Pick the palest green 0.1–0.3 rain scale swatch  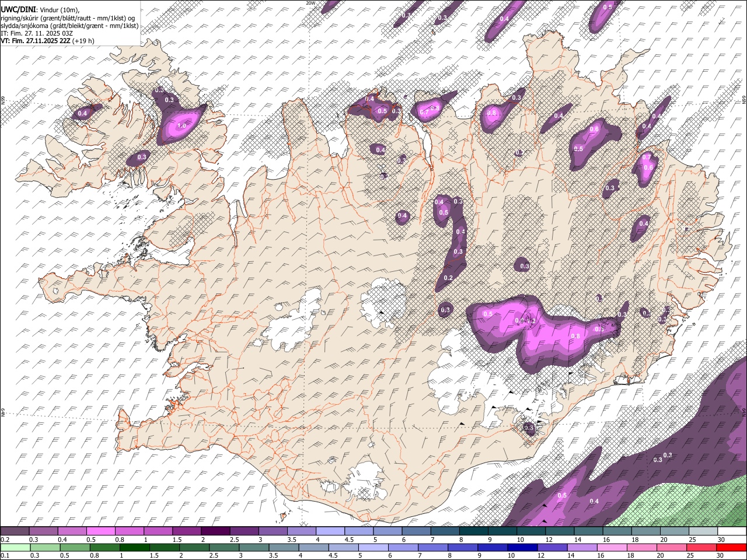click(15, 547)
